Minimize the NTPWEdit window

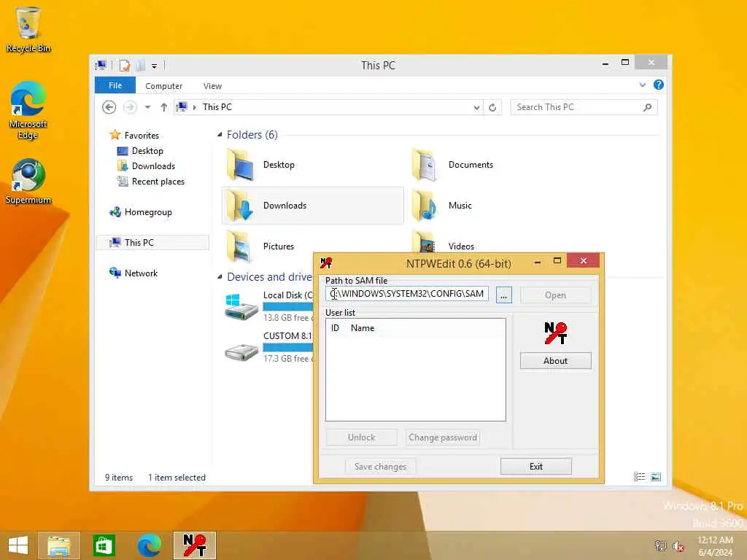[538, 262]
